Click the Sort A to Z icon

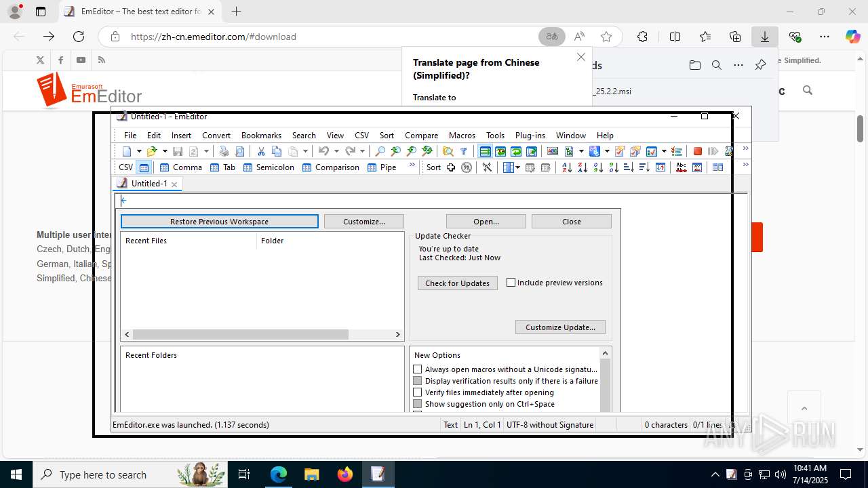(567, 167)
